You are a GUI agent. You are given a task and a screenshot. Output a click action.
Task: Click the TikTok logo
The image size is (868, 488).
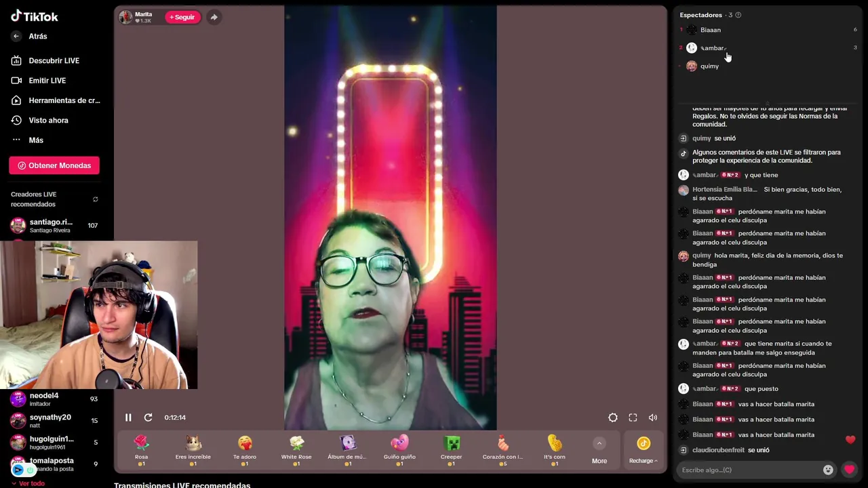point(35,16)
